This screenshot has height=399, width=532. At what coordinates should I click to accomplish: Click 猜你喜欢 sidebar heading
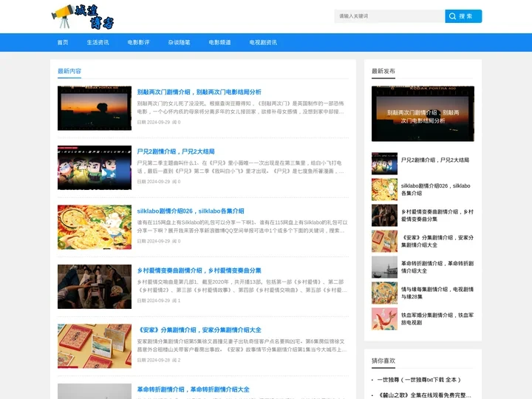pos(383,361)
